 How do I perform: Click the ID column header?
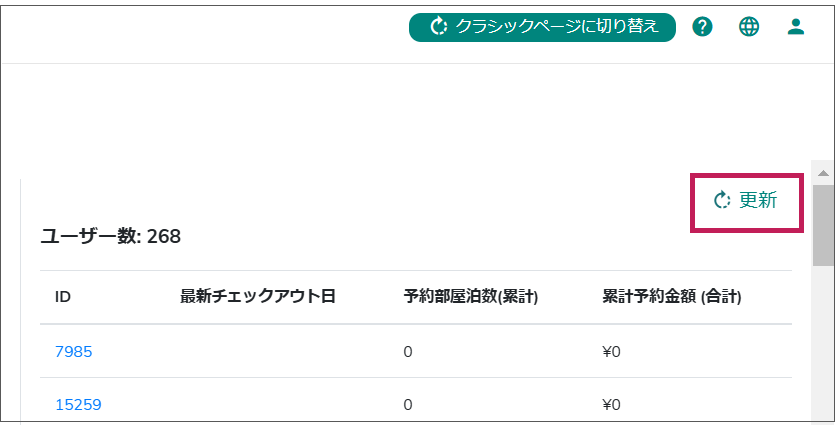[x=63, y=297]
